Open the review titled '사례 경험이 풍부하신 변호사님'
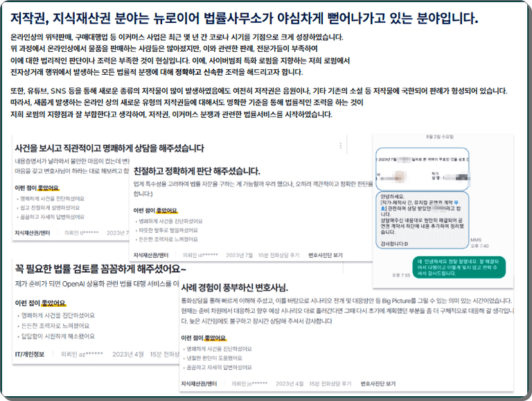Image resolution: width=532 pixels, height=401 pixels. [234, 287]
